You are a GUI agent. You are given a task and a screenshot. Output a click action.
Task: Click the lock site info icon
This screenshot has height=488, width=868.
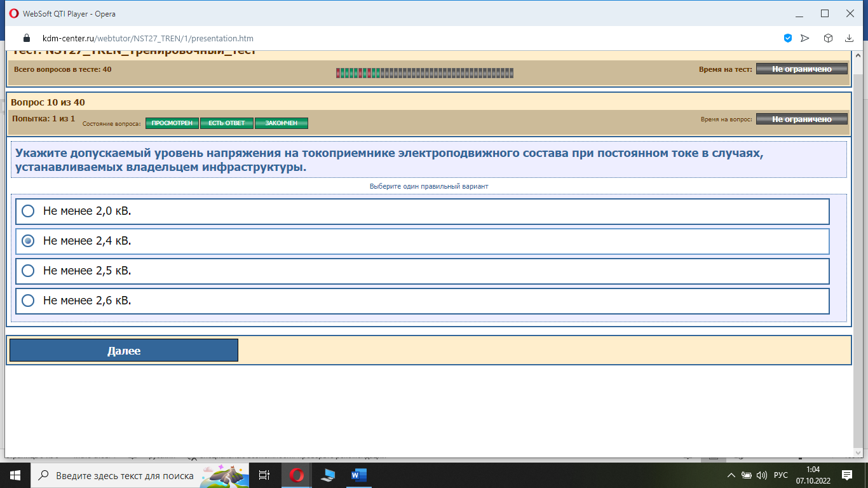coord(27,38)
